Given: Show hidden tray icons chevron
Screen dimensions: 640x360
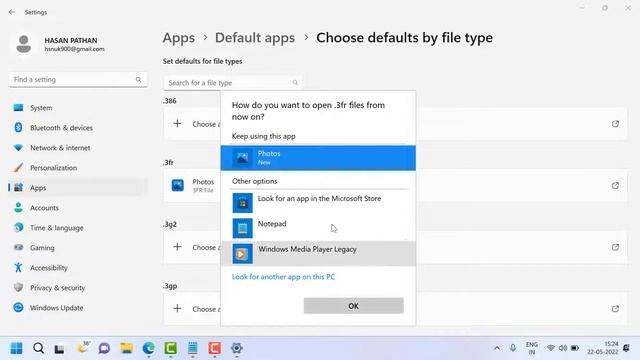Looking at the screenshot, I should [x=497, y=348].
